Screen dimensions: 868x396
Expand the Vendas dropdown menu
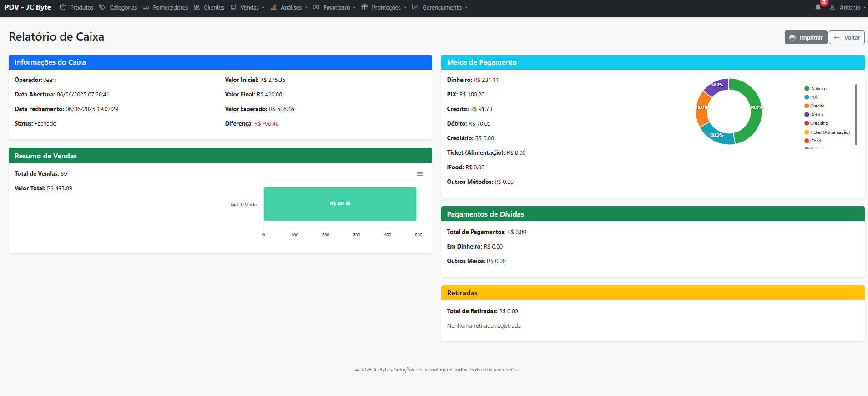pyautogui.click(x=247, y=7)
